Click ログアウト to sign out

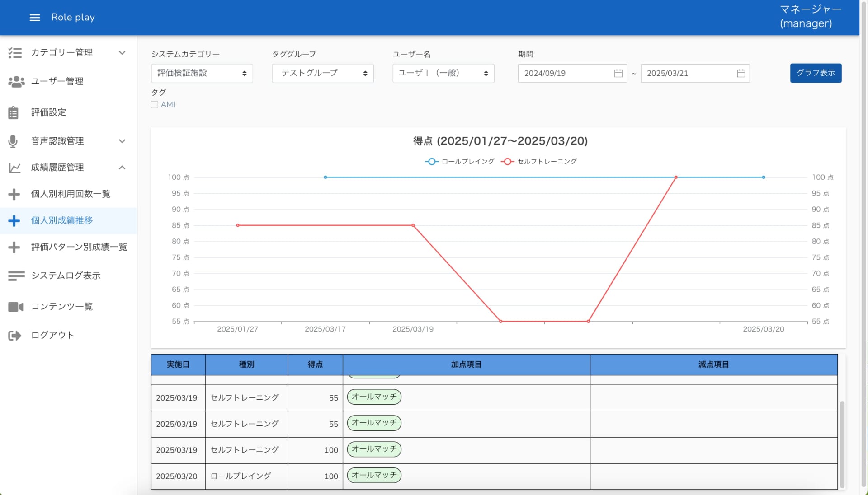(51, 335)
